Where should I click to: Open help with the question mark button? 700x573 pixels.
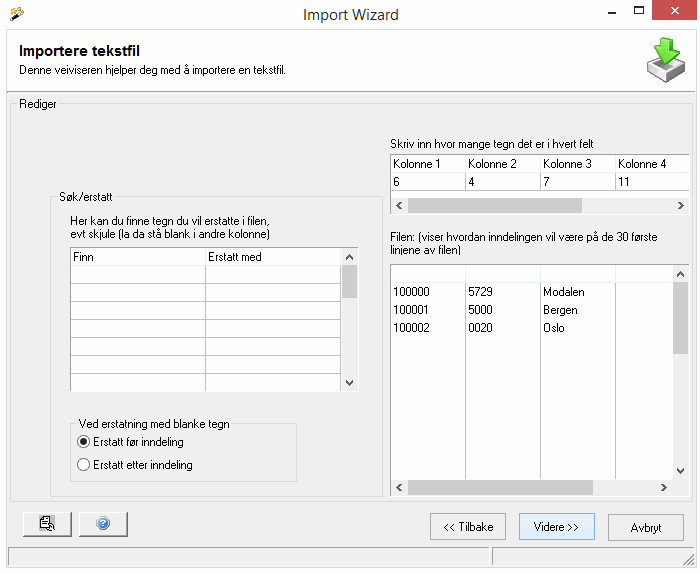coord(103,523)
